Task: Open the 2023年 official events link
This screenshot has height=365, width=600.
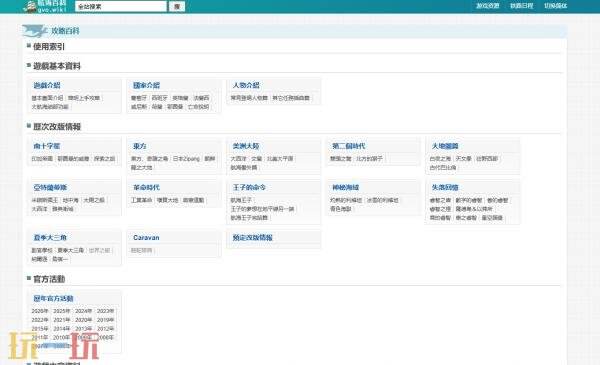Action: 105,311
